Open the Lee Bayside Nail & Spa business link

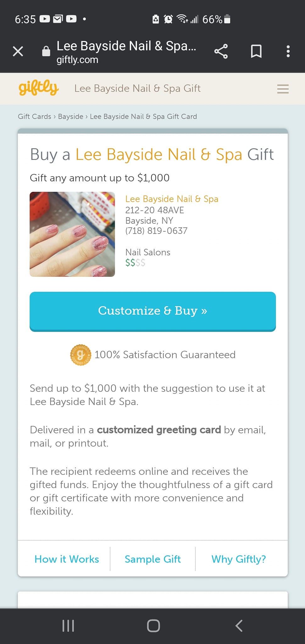[172, 199]
